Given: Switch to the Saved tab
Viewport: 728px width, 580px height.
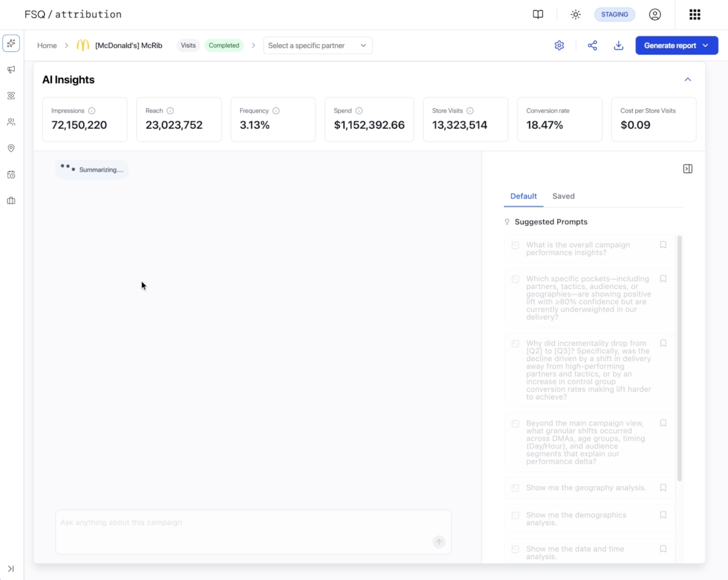Looking at the screenshot, I should (563, 196).
